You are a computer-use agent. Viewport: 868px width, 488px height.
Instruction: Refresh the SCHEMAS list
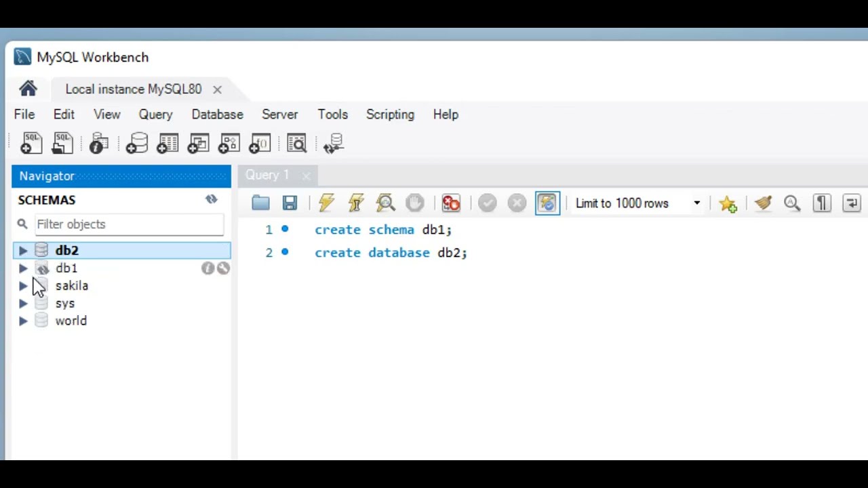pyautogui.click(x=212, y=199)
